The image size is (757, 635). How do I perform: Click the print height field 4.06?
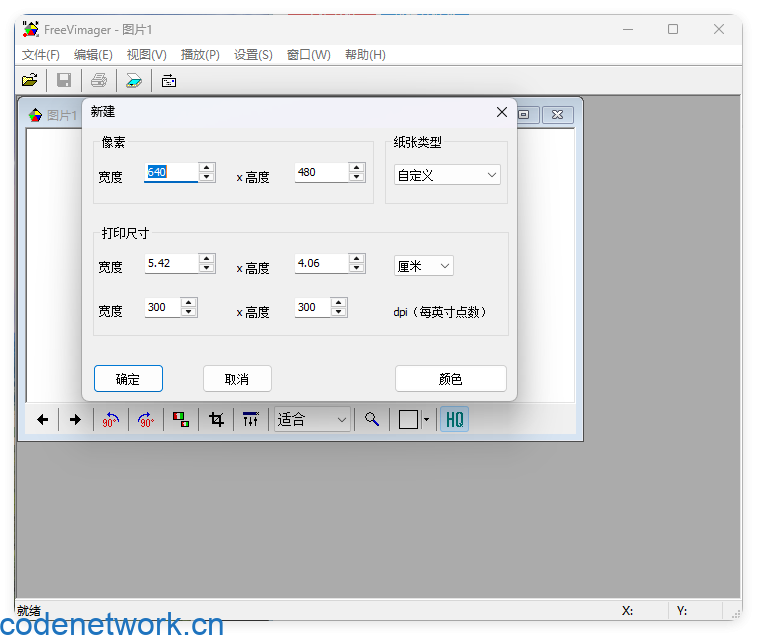coord(321,264)
